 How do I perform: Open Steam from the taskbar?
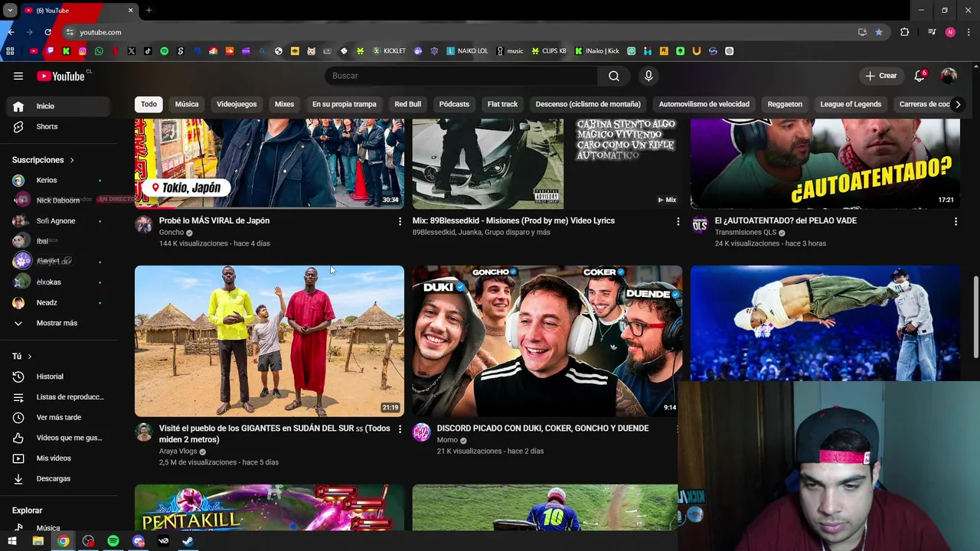point(188,541)
